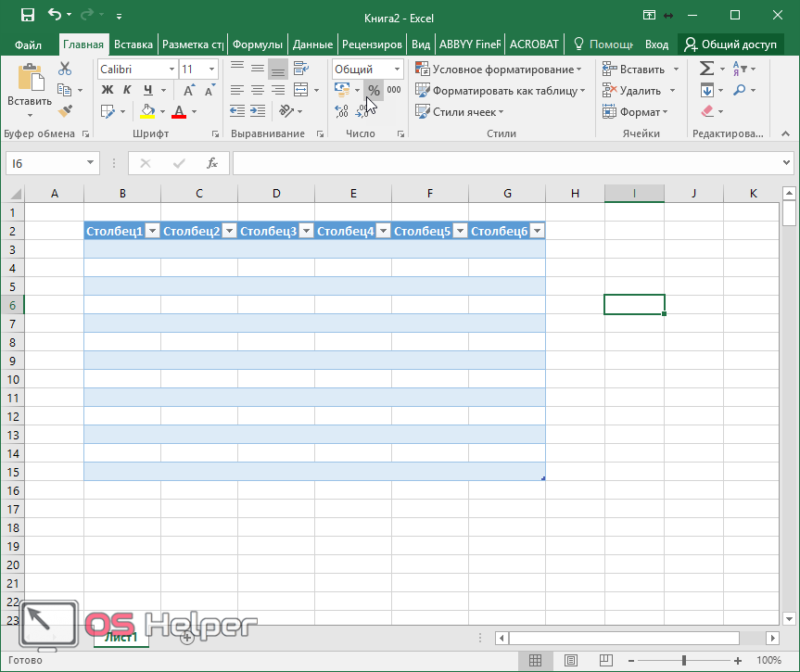Click the Percent Style button
The width and height of the screenshot is (800, 672).
(374, 91)
